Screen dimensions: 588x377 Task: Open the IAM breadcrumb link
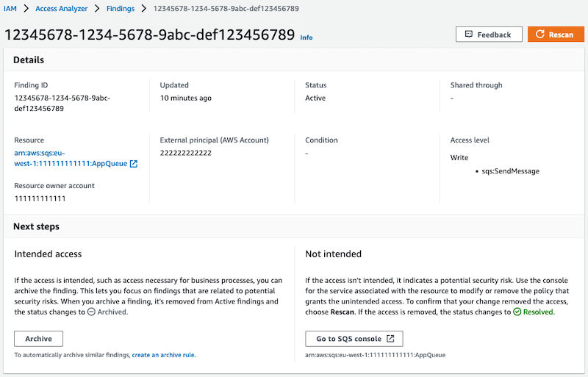pyautogui.click(x=10, y=8)
